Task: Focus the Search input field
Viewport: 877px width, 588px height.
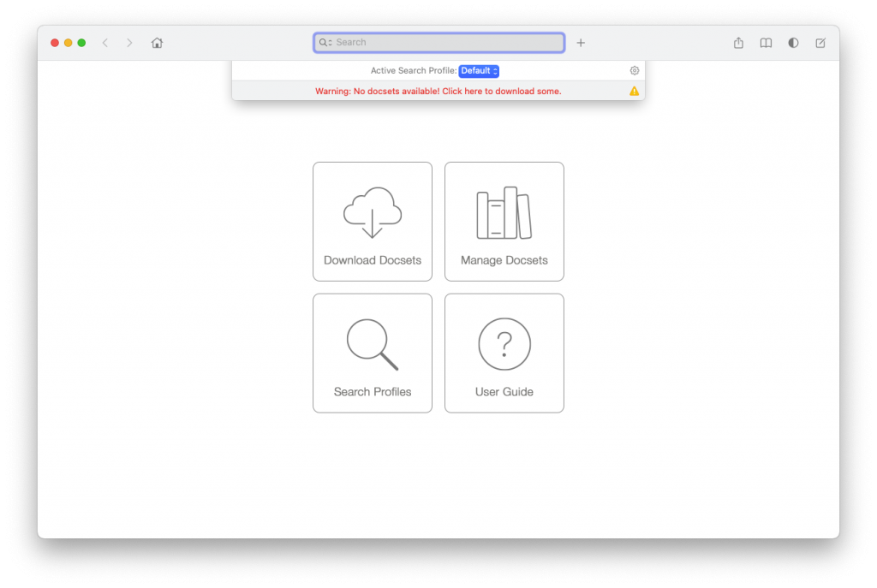Action: (x=438, y=43)
